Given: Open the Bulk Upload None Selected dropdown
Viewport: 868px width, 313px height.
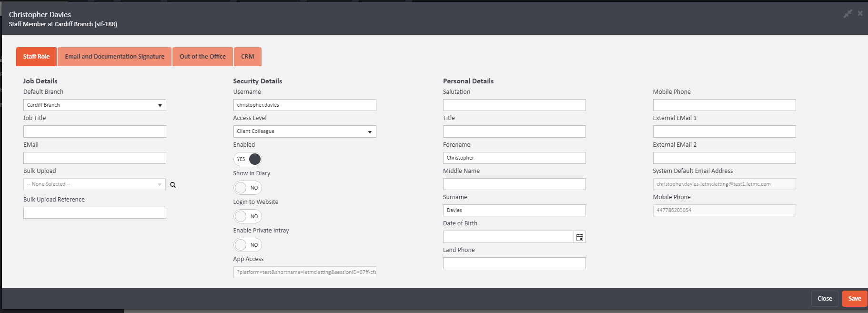Looking at the screenshot, I should pyautogui.click(x=94, y=184).
